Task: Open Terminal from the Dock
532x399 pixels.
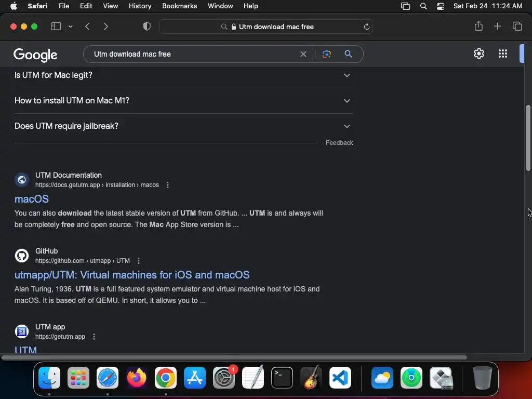Action: pos(282,378)
